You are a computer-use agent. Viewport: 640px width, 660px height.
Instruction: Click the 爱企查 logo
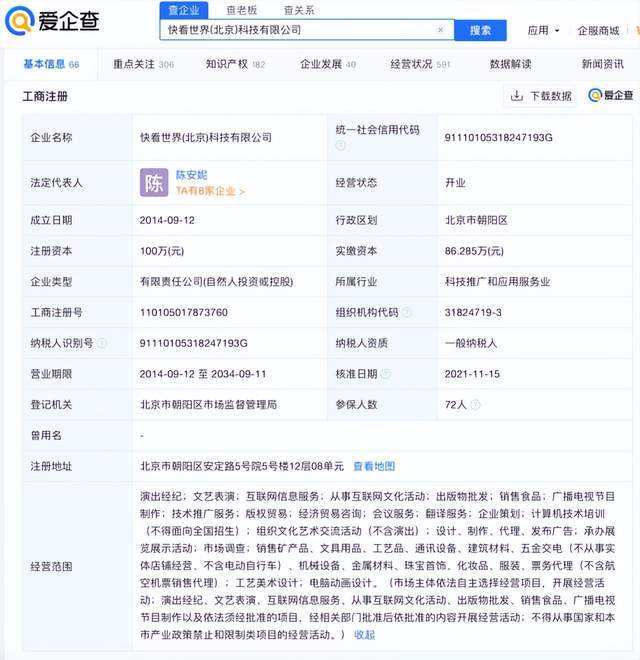pos(53,20)
